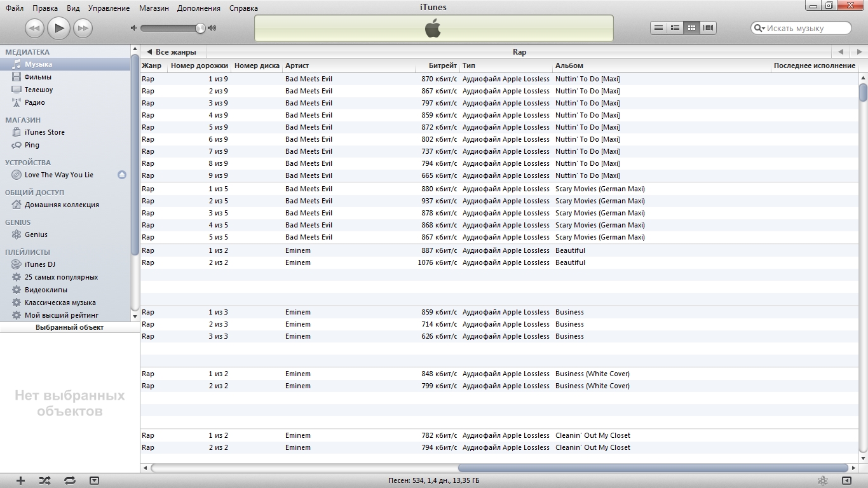Select the track with bitrate "1076 кбит/с"
The width and height of the screenshot is (868, 488).
[x=499, y=262]
